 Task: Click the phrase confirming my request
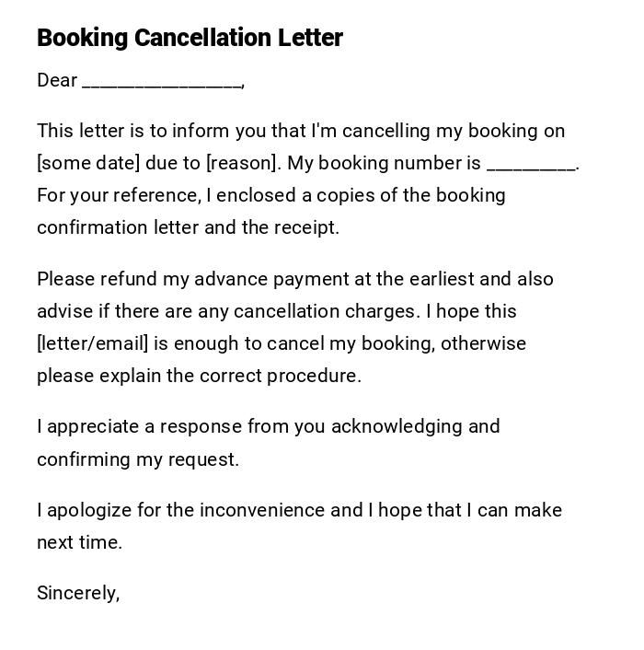(137, 459)
